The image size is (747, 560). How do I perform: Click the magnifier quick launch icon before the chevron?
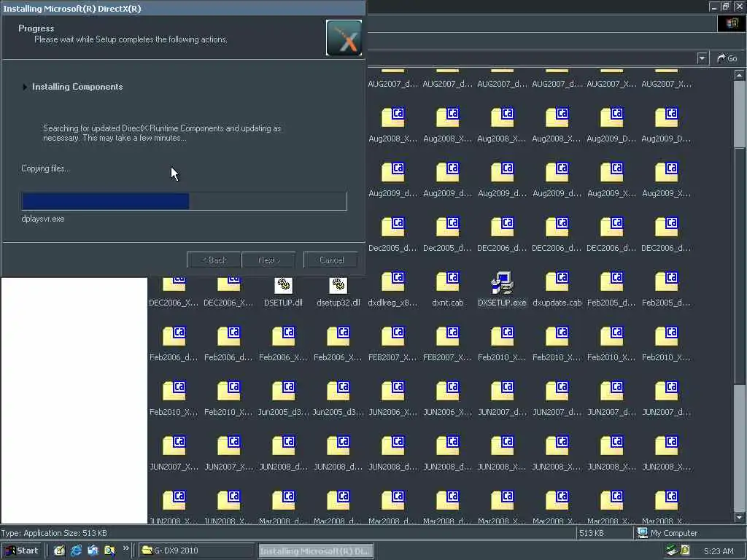tap(109, 551)
